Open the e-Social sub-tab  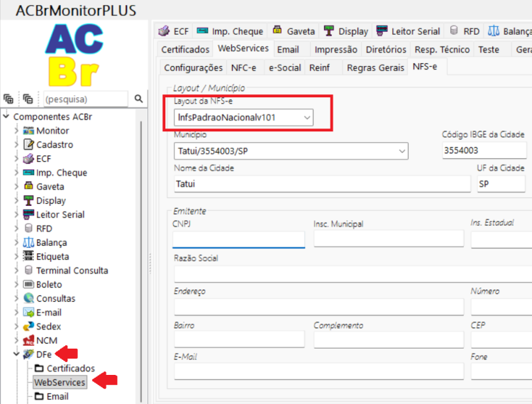pyautogui.click(x=285, y=67)
